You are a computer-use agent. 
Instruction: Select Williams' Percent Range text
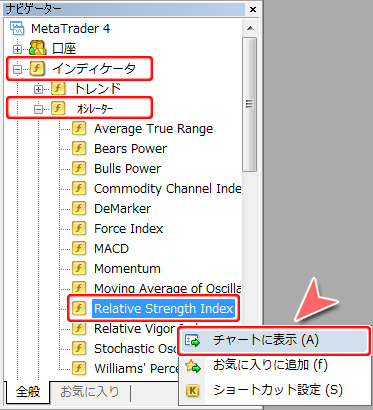(x=136, y=369)
